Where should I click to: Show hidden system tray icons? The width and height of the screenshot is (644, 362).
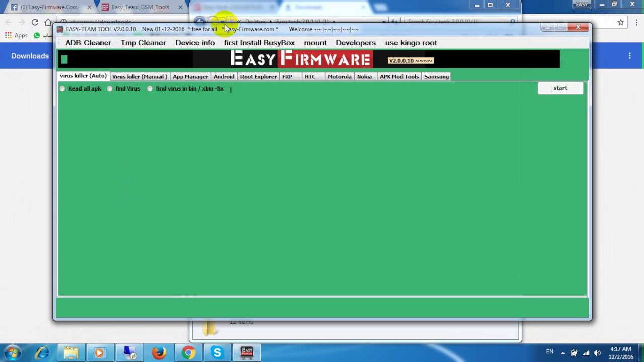562,353
